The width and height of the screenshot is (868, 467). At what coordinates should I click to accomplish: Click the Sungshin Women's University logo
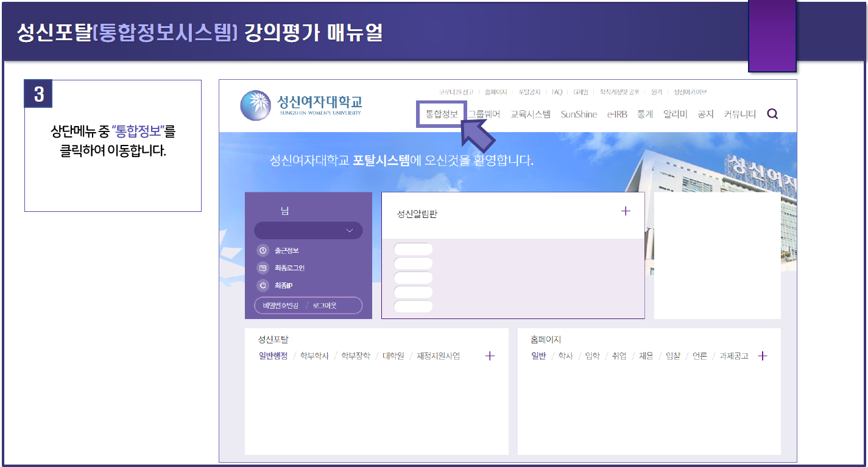click(x=302, y=105)
